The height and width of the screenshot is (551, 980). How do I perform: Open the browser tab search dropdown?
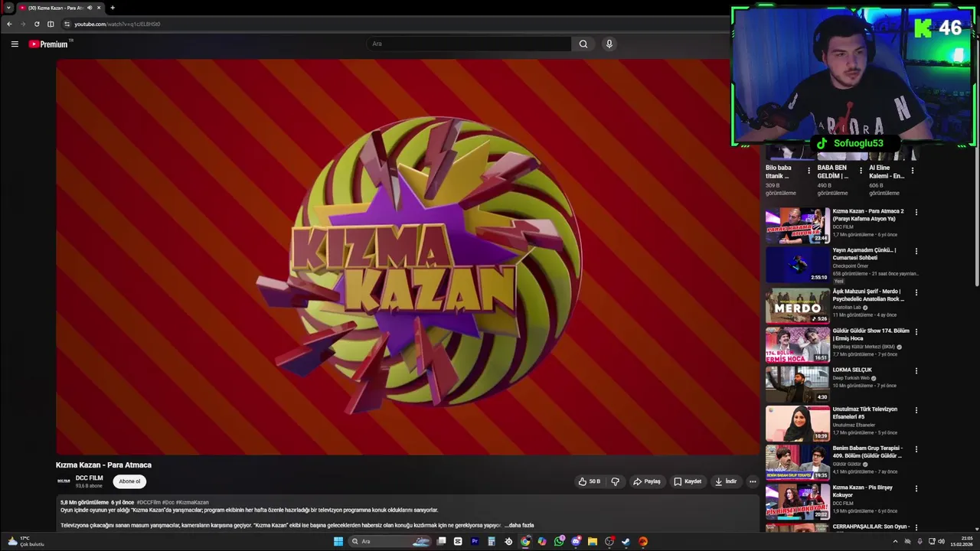click(x=8, y=8)
